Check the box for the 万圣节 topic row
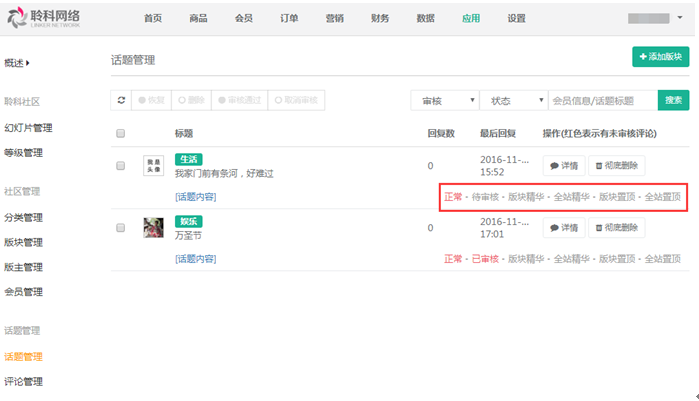 click(121, 228)
